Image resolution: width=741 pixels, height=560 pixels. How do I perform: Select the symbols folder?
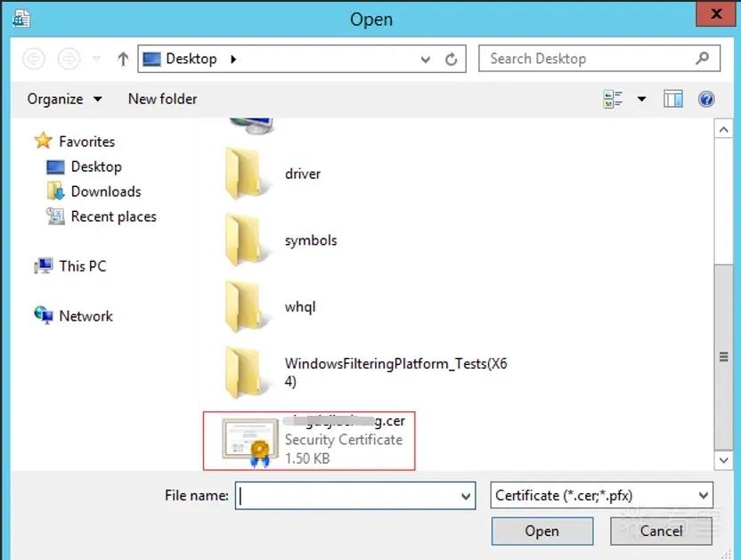click(311, 240)
